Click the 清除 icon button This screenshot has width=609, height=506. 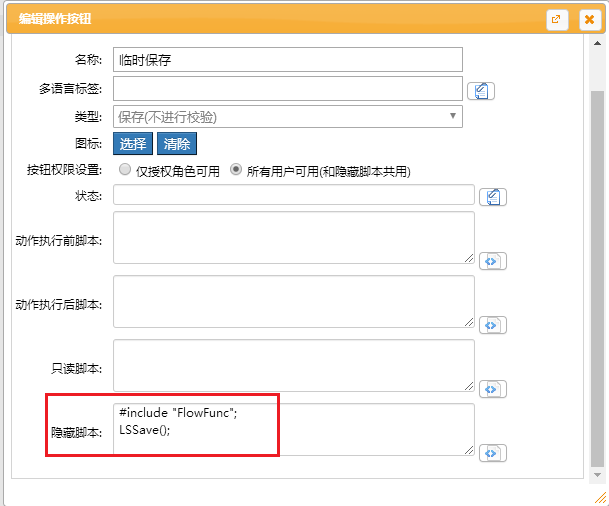177,144
